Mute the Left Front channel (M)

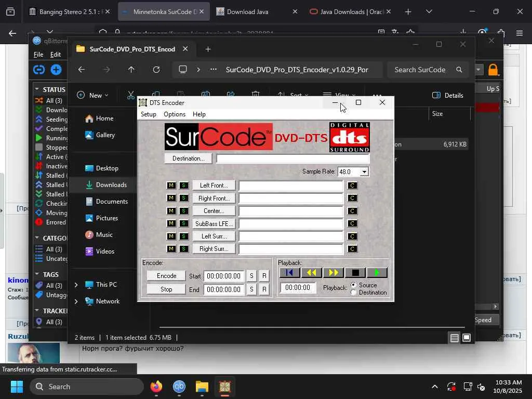click(x=171, y=185)
